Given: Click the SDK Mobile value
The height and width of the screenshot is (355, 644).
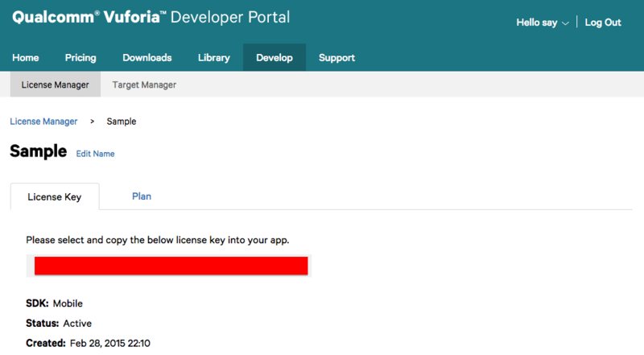Looking at the screenshot, I should click(68, 303).
